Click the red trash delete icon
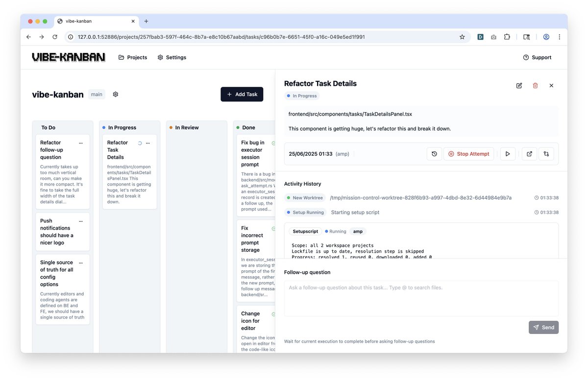The height and width of the screenshot is (380, 588). 535,86
